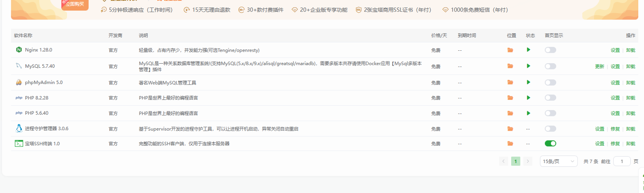Open the 15条/页 page size dropdown
This screenshot has height=193, width=644.
tap(559, 161)
